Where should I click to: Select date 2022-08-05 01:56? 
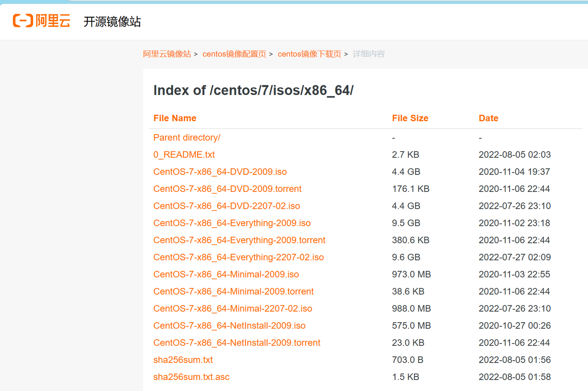(514, 360)
